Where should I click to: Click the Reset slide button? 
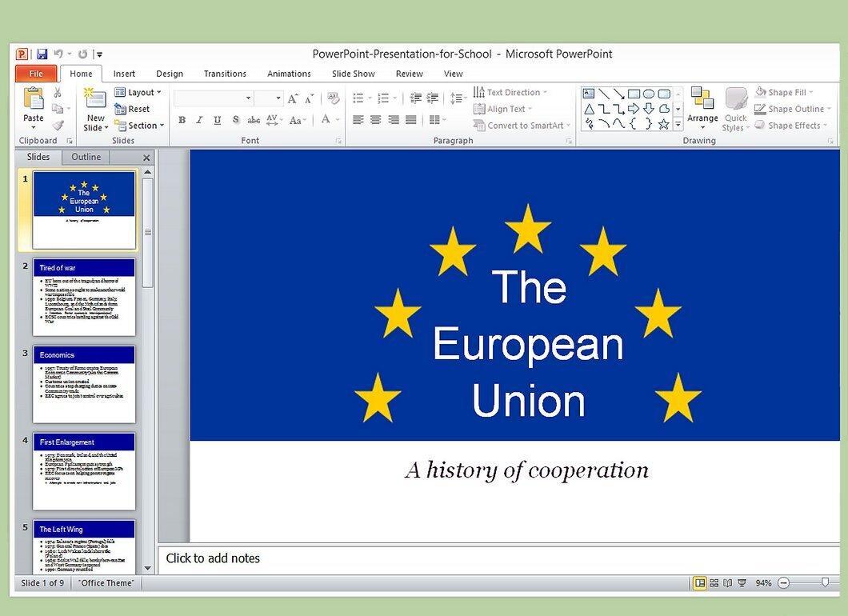pos(133,110)
